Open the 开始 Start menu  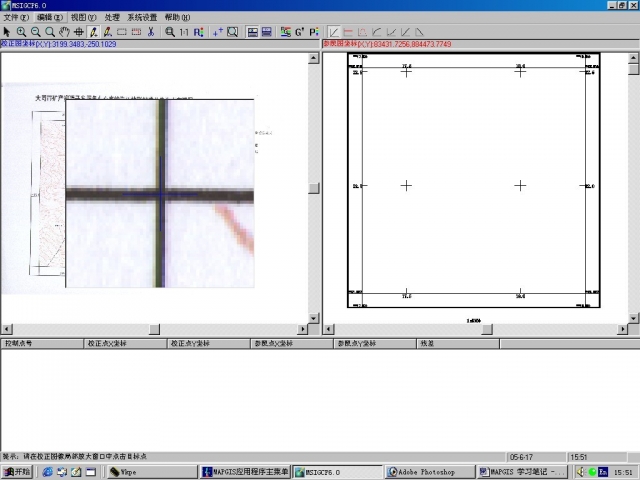point(18,472)
